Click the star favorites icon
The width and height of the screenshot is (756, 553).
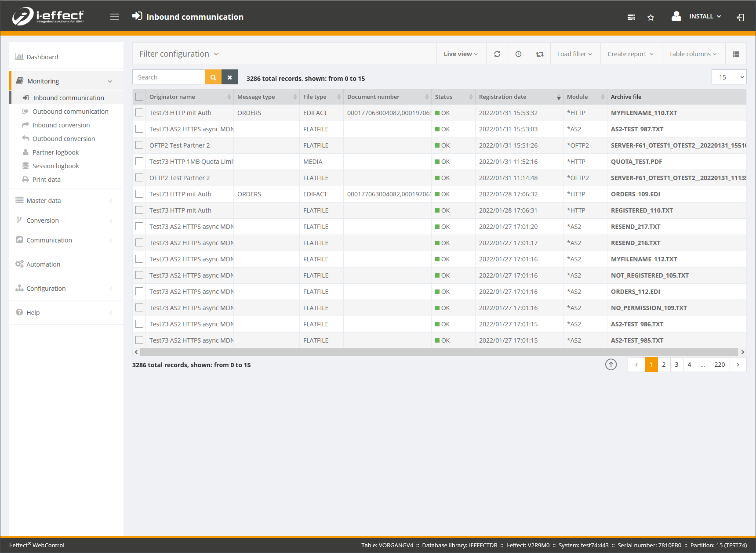(651, 18)
